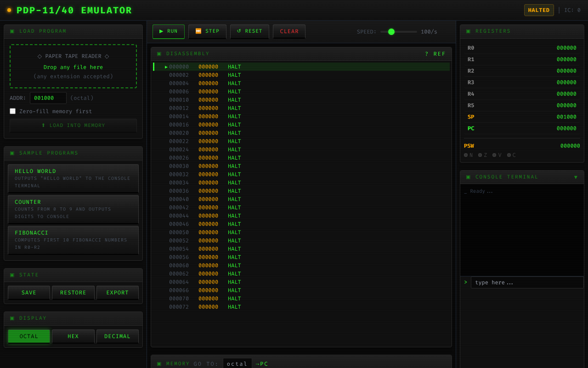588x368 pixels.
Task: Click the Memory panel icon
Action: (159, 364)
